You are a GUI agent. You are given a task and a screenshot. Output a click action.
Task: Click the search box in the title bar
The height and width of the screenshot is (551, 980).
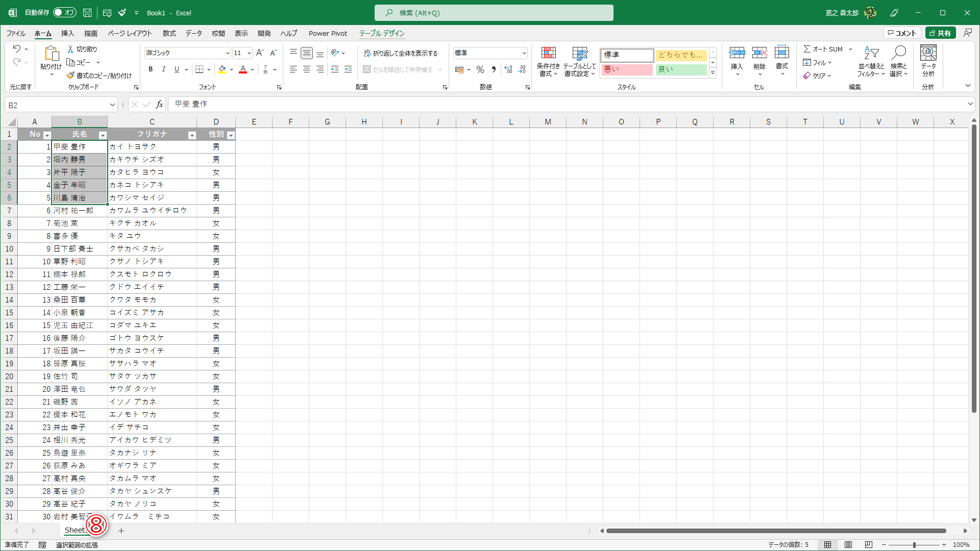494,13
